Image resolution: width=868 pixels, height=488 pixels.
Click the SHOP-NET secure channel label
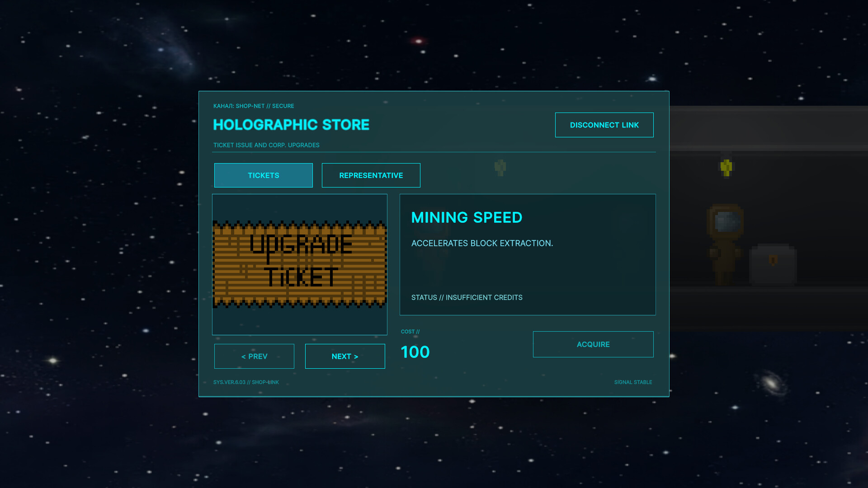254,106
